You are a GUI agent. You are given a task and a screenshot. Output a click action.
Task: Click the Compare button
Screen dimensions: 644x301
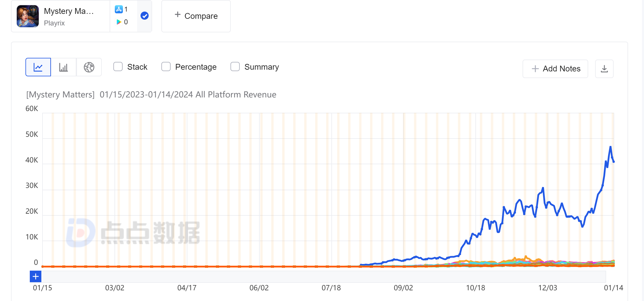coord(196,16)
